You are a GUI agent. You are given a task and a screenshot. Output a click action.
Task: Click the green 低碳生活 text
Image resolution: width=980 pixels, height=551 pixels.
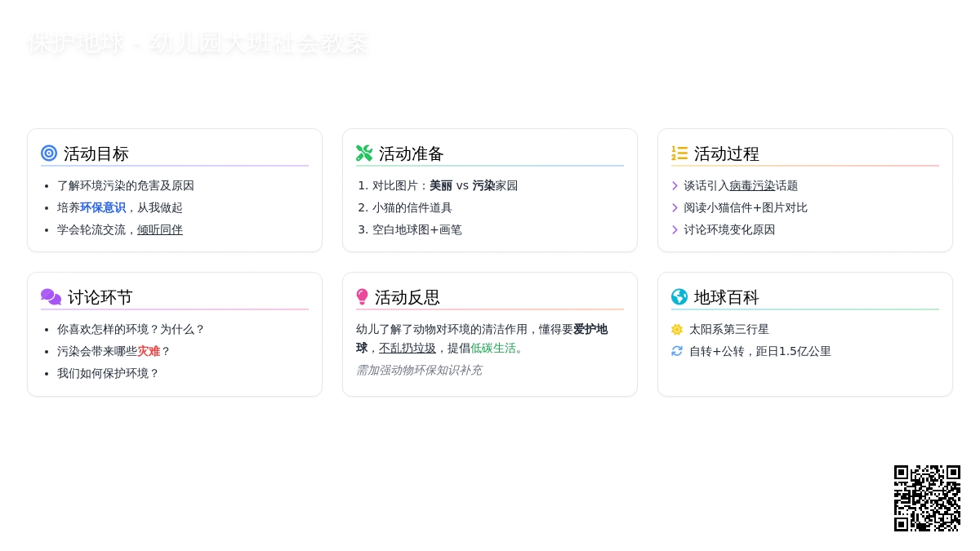pos(493,349)
